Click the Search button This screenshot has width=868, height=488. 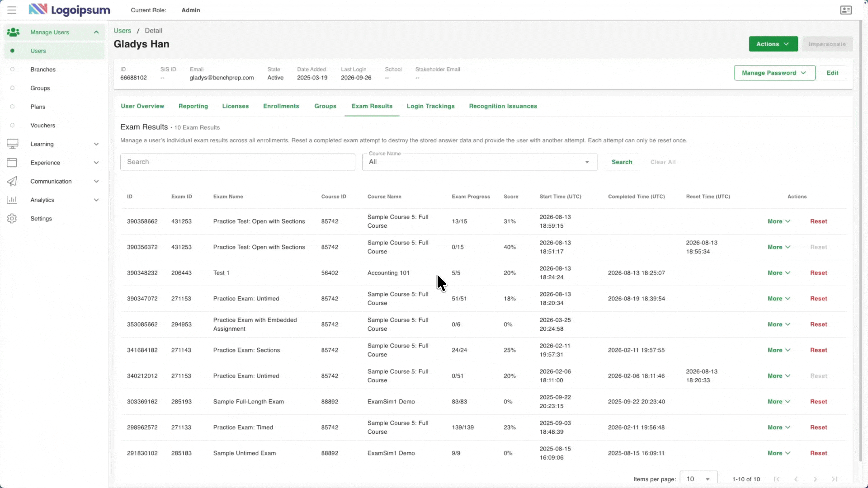[622, 162]
